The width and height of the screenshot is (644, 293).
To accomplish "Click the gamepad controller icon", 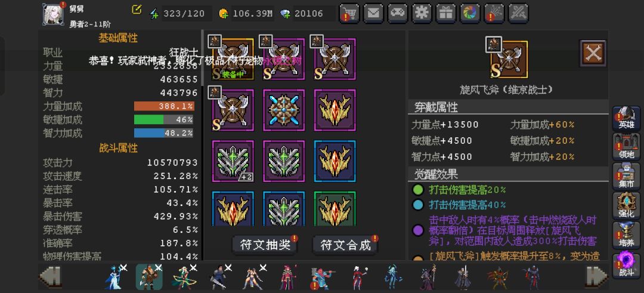I will [397, 13].
